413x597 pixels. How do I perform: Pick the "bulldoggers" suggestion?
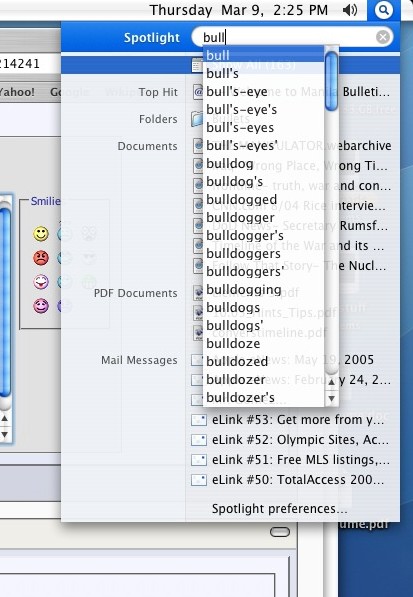pos(263,254)
